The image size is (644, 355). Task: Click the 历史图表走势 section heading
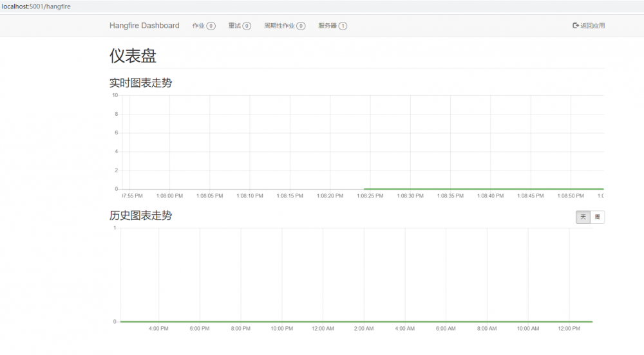[x=140, y=215]
